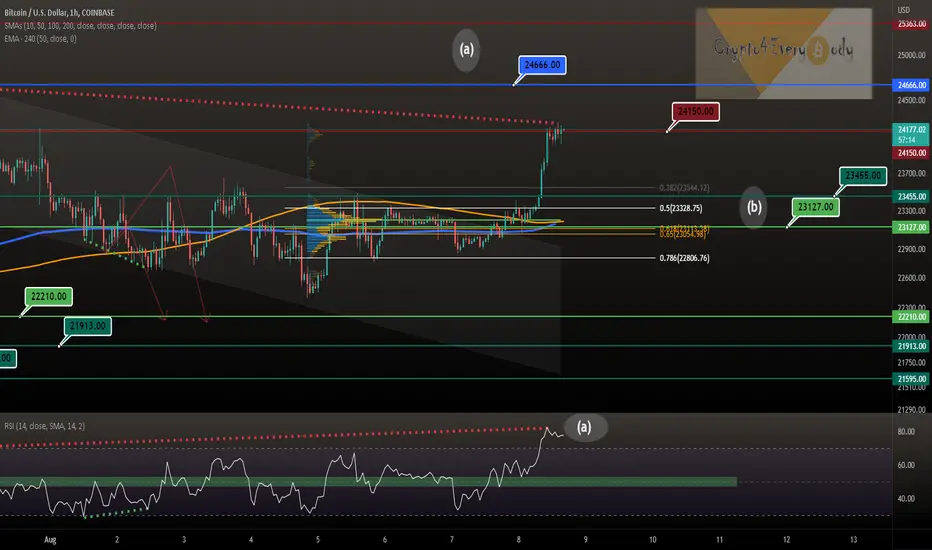This screenshot has width=932, height=550.
Task: Click the 24666.00 tag on price axis
Action: pyautogui.click(x=912, y=85)
